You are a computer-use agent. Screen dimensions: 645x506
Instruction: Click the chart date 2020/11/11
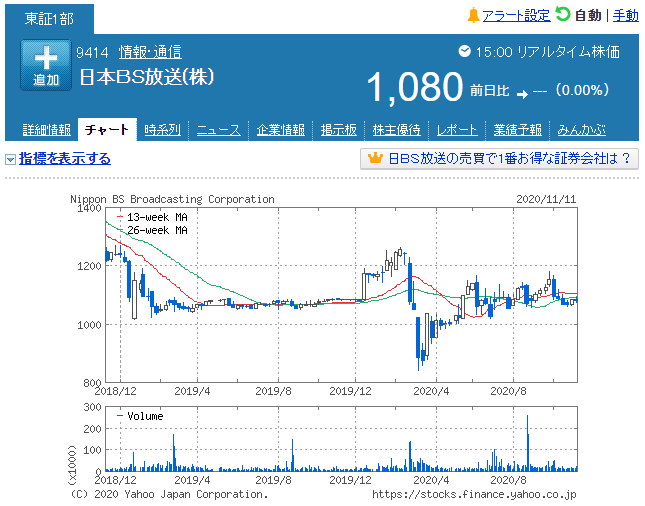546,199
